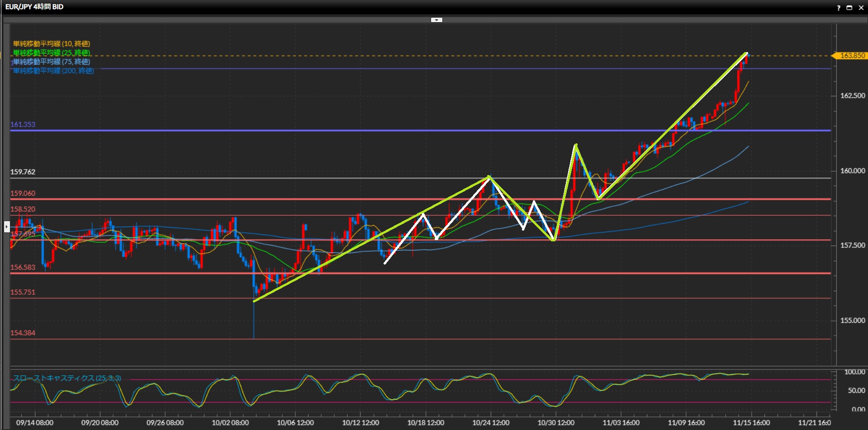Select the 154.384 bottom line label

23,333
